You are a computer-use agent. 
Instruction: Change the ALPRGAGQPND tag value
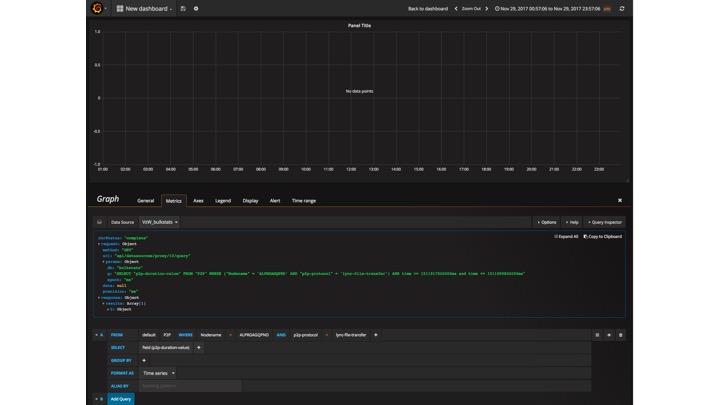[x=254, y=335]
